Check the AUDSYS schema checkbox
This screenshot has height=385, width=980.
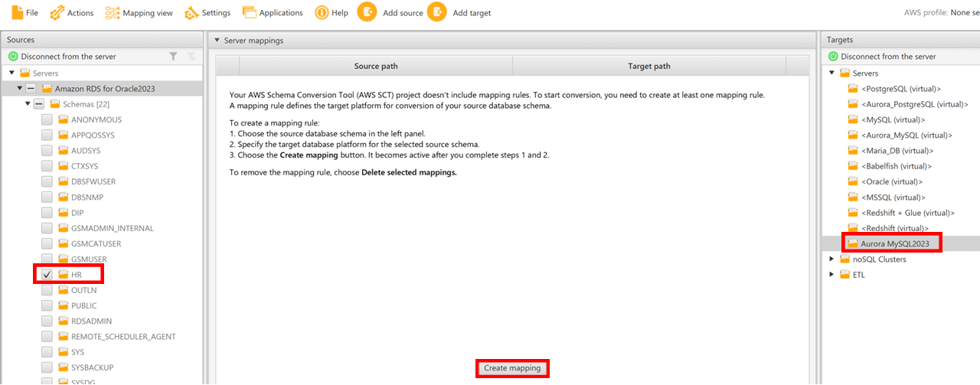pyautogui.click(x=47, y=151)
